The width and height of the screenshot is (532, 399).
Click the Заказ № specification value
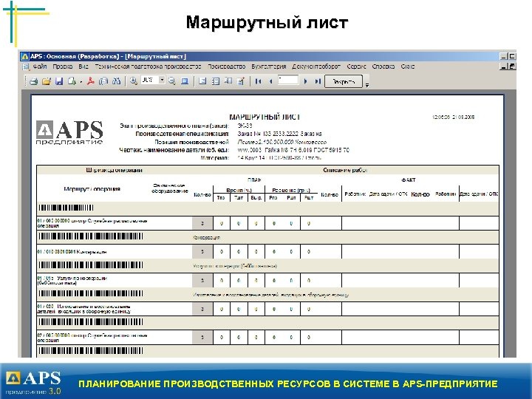click(x=279, y=134)
